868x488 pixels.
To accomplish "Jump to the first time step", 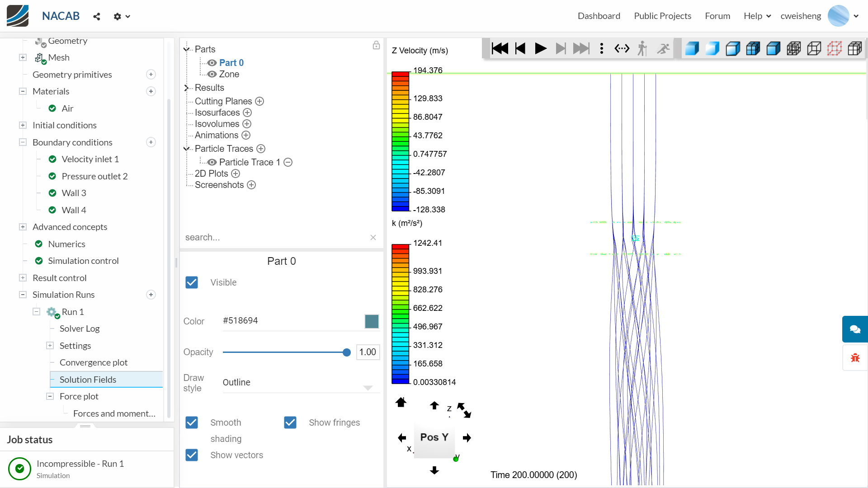I will point(500,48).
